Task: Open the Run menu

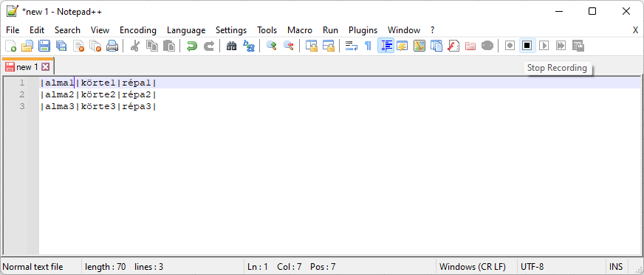Action: point(331,30)
